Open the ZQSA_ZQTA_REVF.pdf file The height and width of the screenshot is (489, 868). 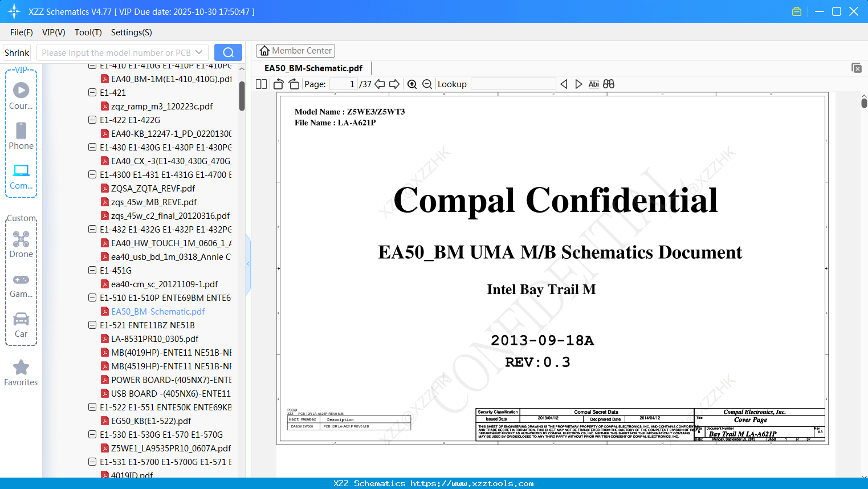(153, 188)
